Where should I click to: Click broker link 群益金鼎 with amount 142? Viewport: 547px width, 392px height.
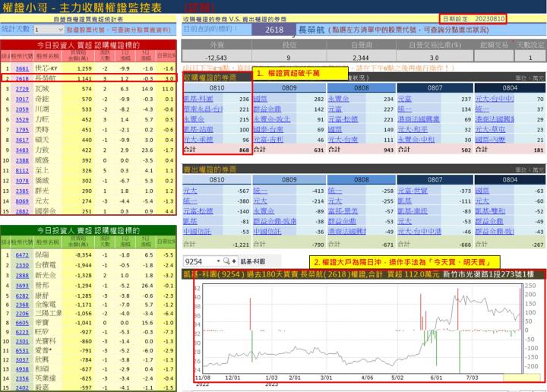click(x=267, y=109)
